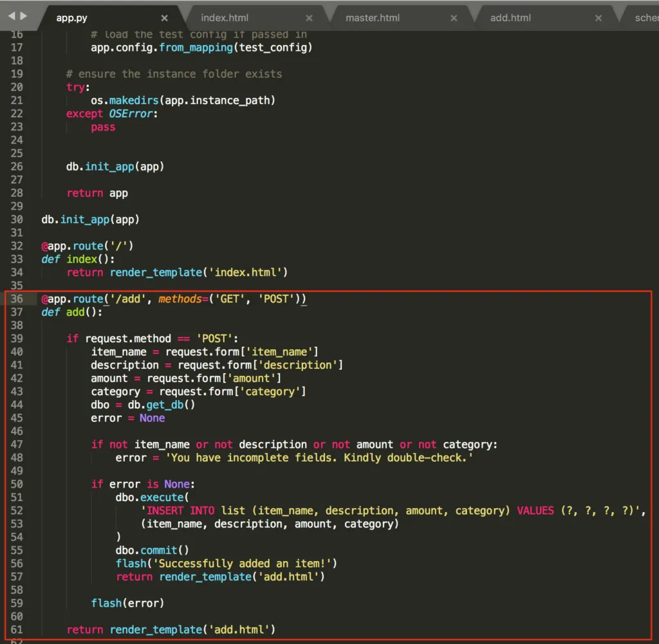Click 'app.config.from_mapping(test_config)' line

(201, 48)
